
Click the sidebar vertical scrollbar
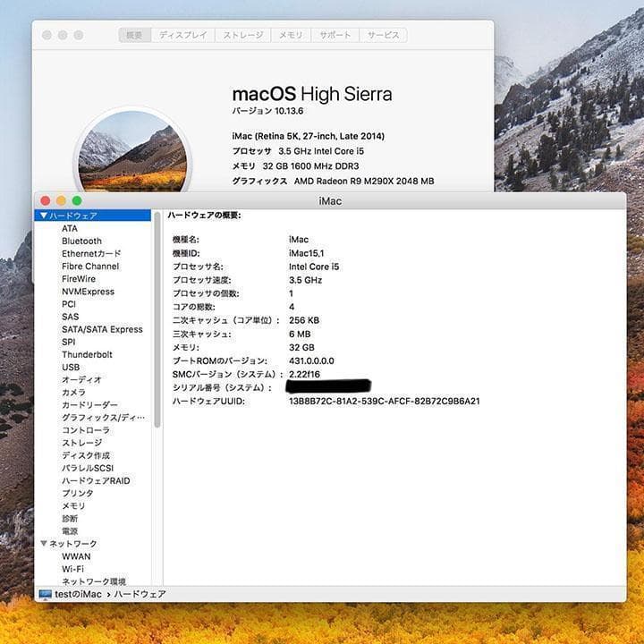click(157, 320)
